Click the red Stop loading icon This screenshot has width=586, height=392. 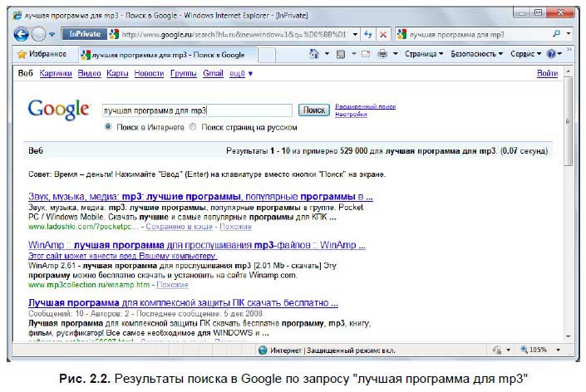[383, 34]
